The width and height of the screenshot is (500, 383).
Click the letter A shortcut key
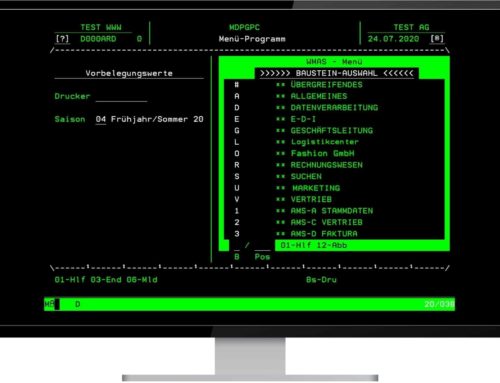(237, 96)
